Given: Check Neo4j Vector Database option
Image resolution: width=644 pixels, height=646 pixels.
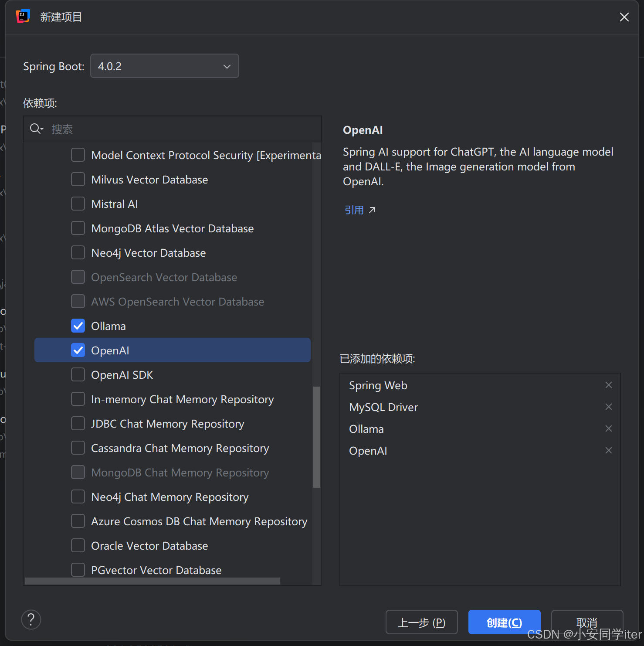Looking at the screenshot, I should 78,252.
